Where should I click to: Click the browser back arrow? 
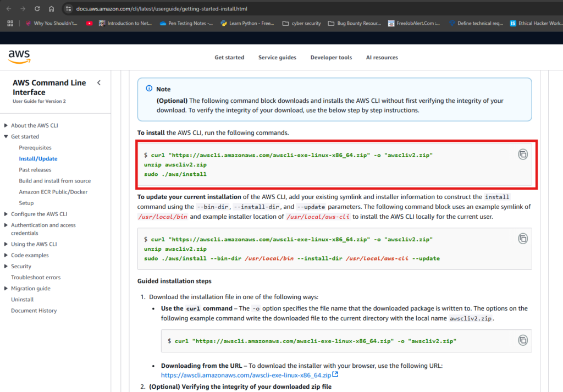point(9,9)
